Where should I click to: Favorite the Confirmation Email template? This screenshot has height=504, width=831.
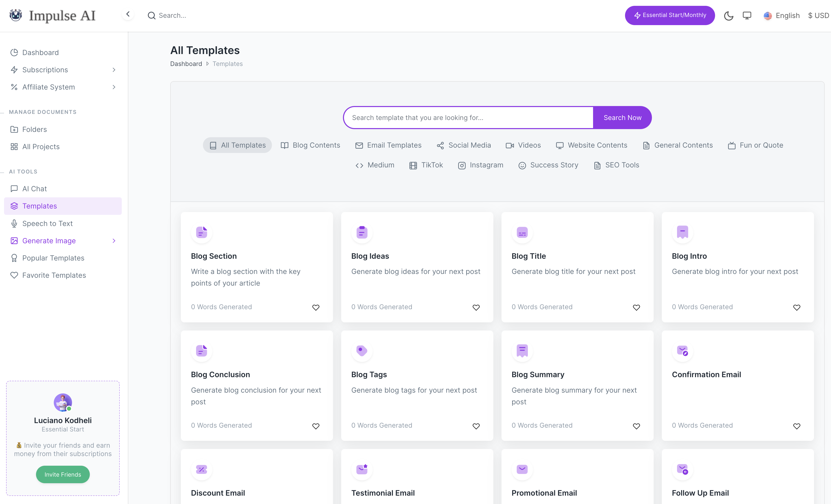797,426
